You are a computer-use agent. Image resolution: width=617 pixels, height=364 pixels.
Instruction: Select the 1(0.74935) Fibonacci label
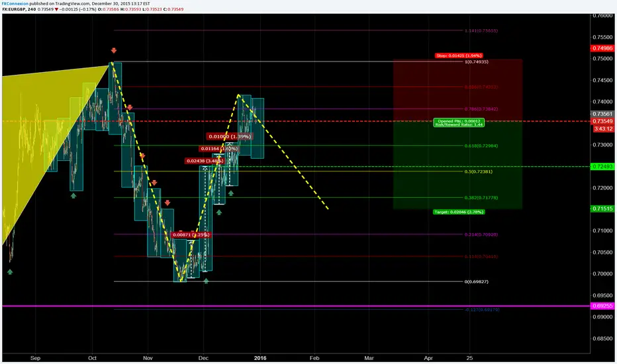coord(477,62)
